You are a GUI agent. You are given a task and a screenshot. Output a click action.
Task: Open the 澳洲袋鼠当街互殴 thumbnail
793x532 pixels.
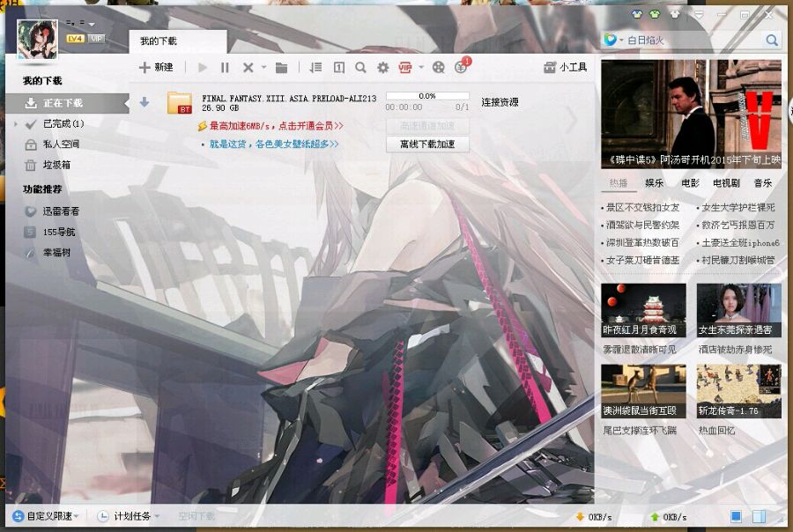coord(643,391)
